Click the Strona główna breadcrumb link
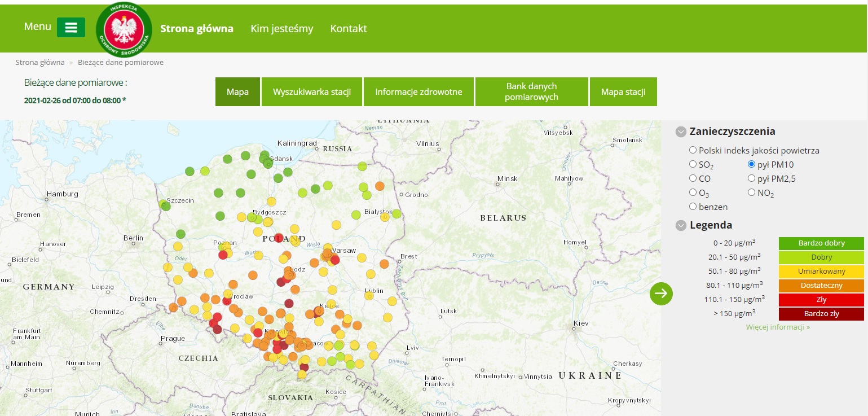 (x=40, y=62)
